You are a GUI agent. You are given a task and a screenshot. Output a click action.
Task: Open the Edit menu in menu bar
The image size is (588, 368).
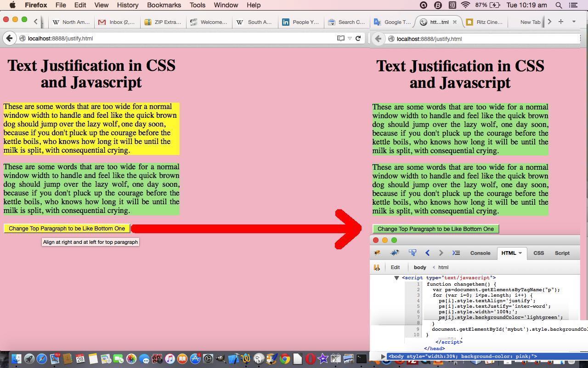pyautogui.click(x=80, y=5)
